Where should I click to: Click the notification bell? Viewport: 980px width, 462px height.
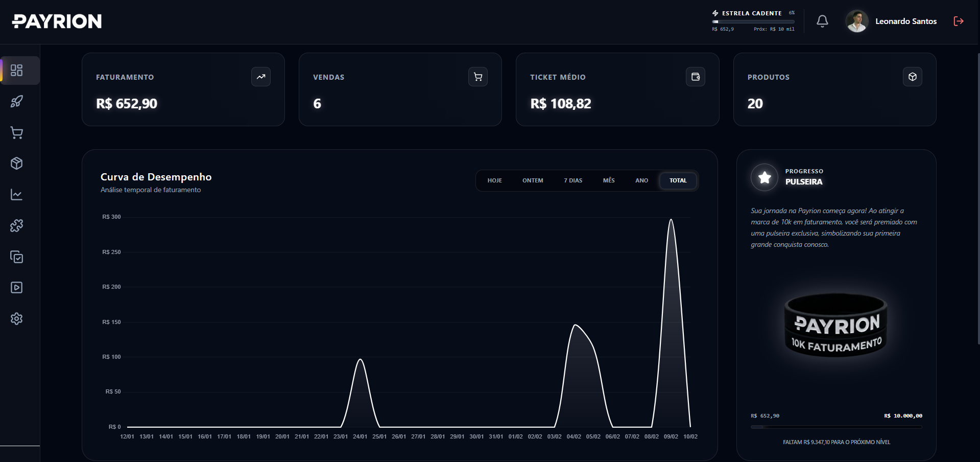tap(822, 21)
